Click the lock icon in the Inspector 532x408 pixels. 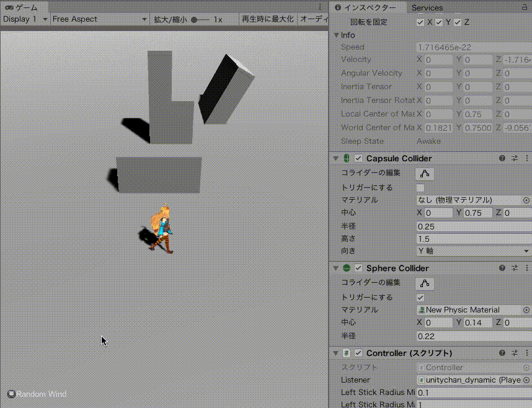click(523, 8)
